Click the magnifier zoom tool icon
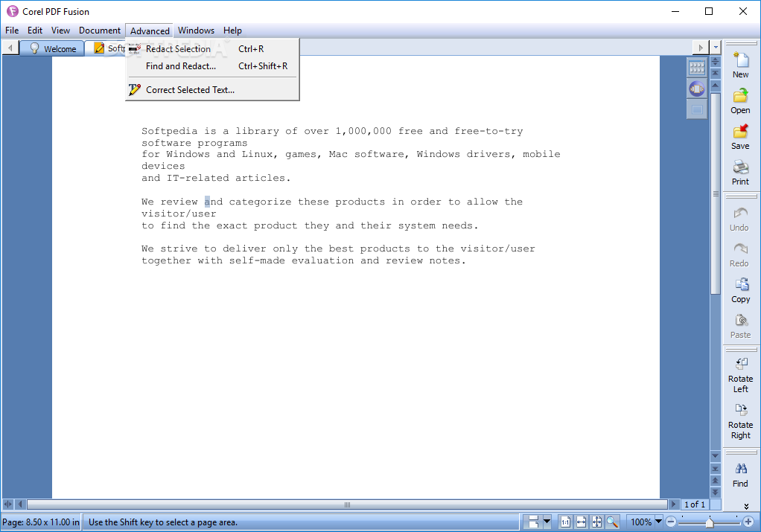 point(612,522)
